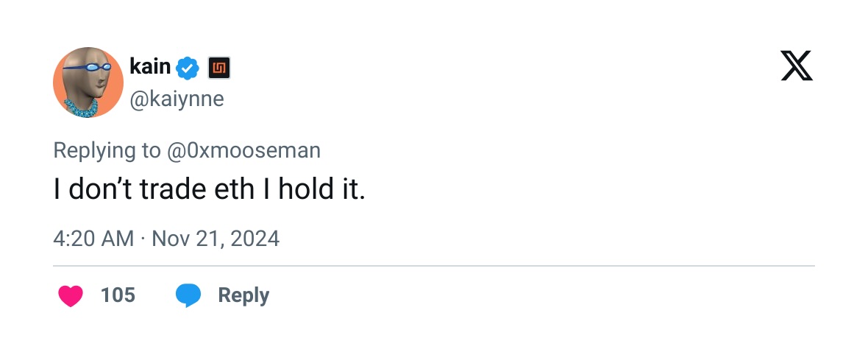The image size is (868, 355).
Task: View kain's meme-head profile picture
Action: pyautogui.click(x=88, y=82)
